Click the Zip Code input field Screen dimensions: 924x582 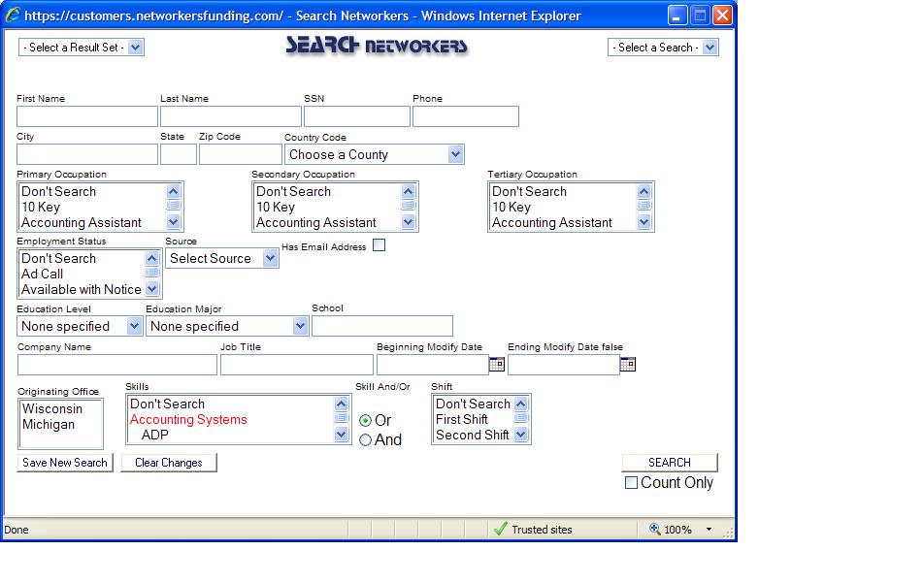point(241,154)
